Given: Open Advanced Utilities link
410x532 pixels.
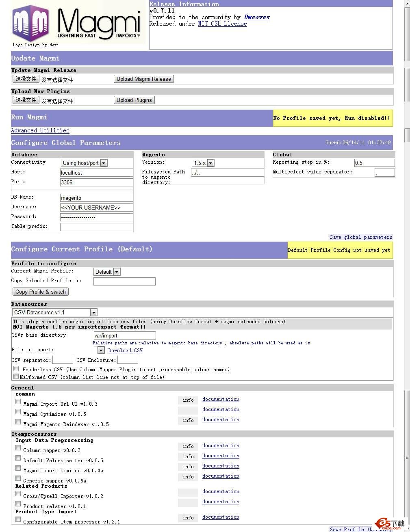Looking at the screenshot, I should coord(40,130).
